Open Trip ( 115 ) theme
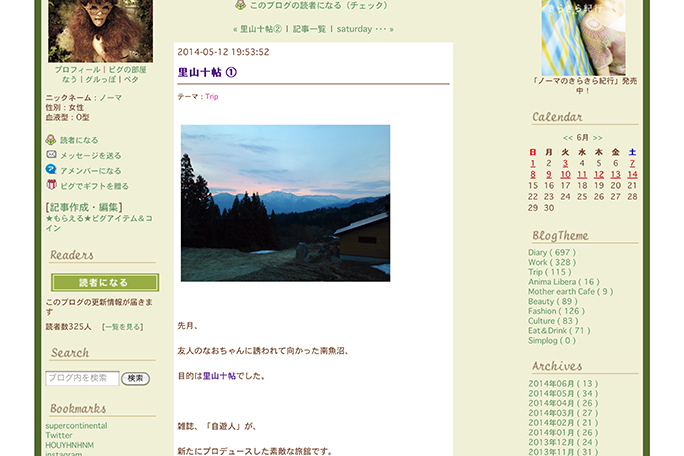The width and height of the screenshot is (684, 456). click(x=550, y=272)
